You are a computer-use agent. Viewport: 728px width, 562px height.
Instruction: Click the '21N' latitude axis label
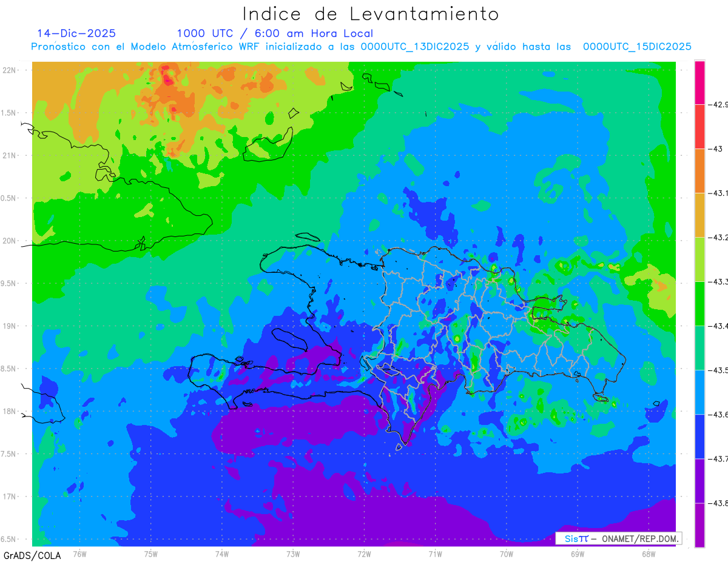pos(10,155)
